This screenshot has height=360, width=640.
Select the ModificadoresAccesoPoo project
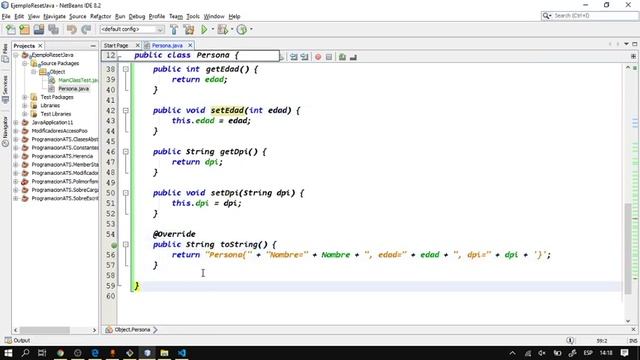(59, 131)
